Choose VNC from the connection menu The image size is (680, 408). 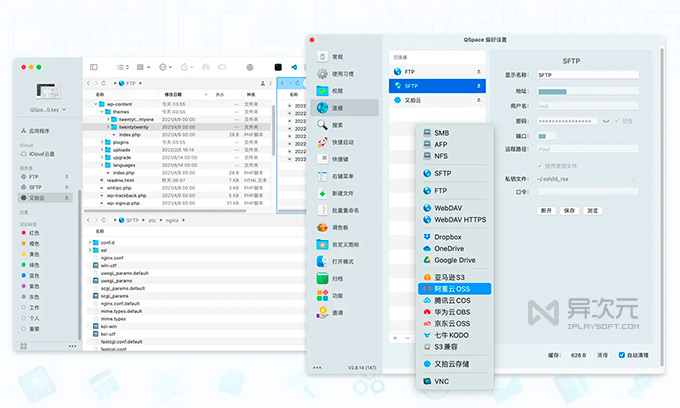[454, 382]
